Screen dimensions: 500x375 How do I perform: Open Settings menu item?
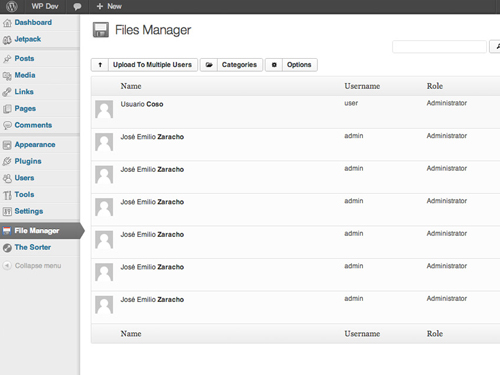pyautogui.click(x=29, y=211)
